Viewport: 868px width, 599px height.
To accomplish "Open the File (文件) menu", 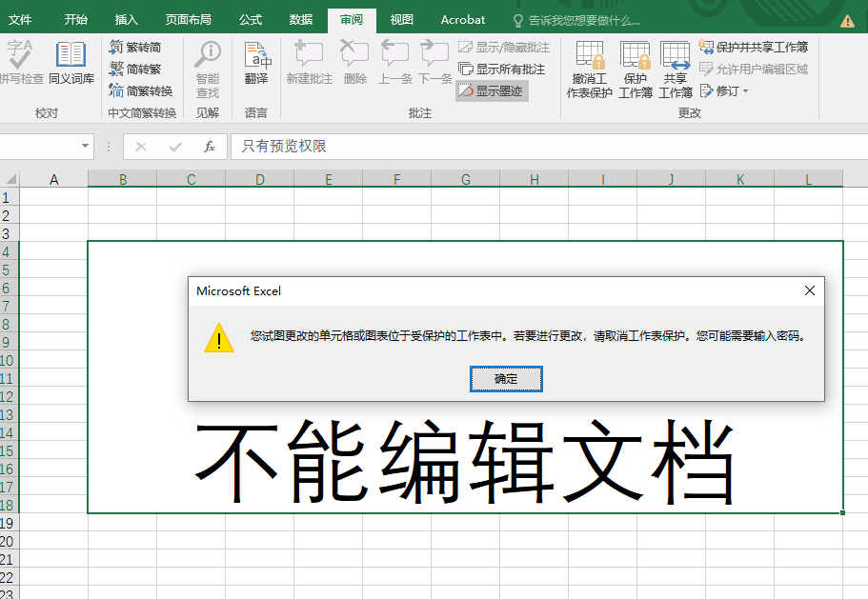I will [20, 19].
